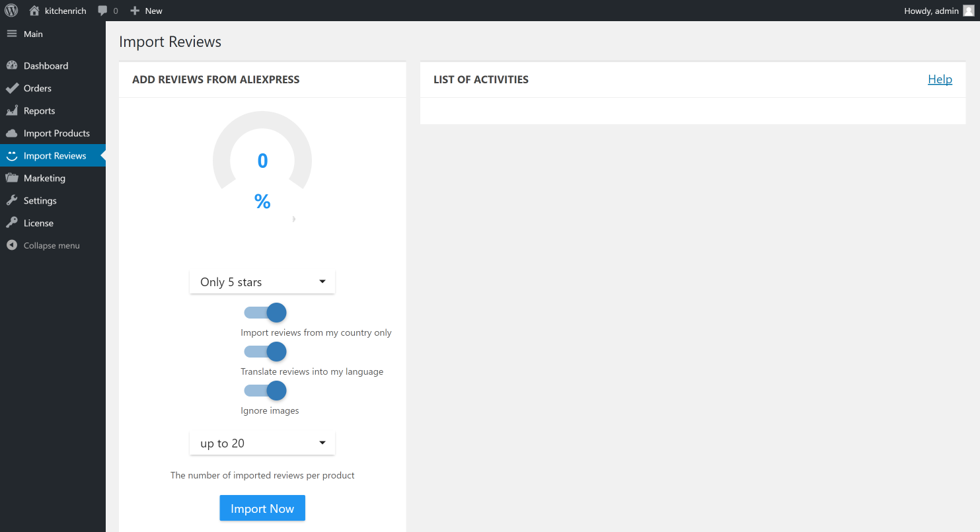Click the Settings wrench icon
This screenshot has width=980, height=532.
point(12,201)
